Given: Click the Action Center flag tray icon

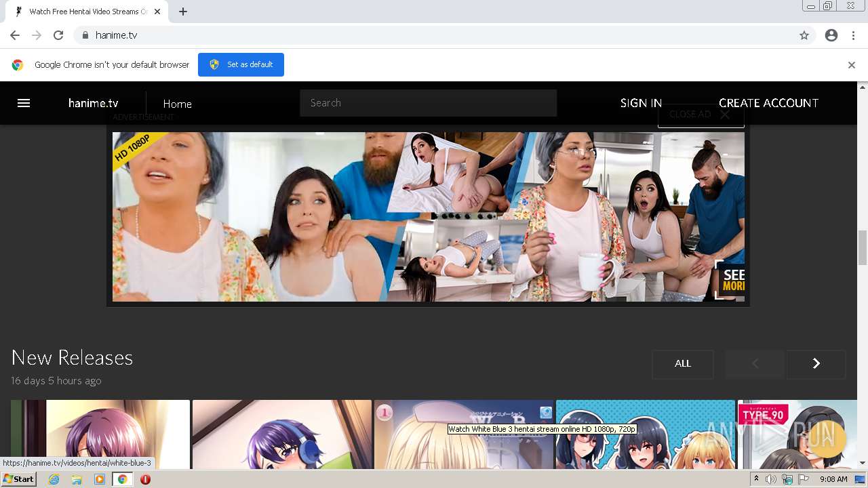Looking at the screenshot, I should click(x=804, y=479).
